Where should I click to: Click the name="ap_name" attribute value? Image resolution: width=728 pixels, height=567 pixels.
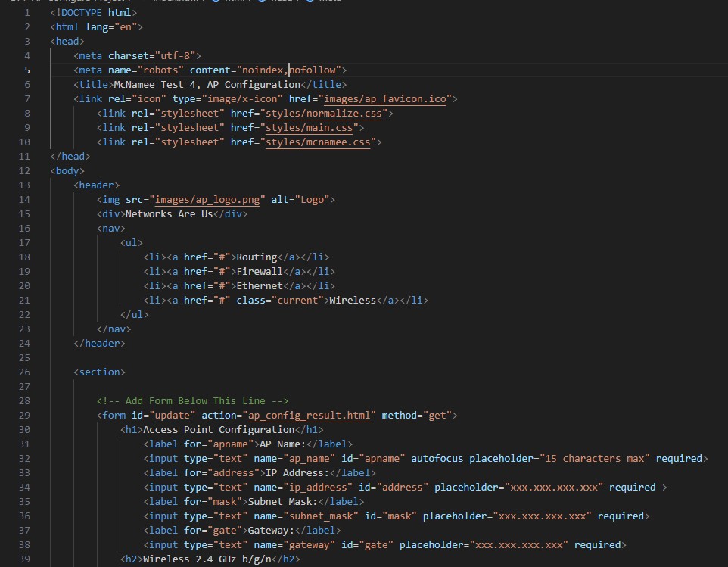310,458
